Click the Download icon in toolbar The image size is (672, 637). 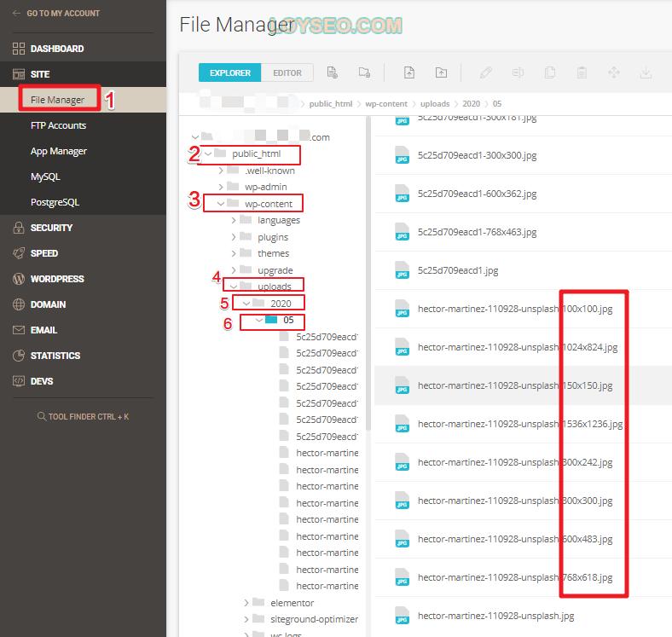click(646, 72)
